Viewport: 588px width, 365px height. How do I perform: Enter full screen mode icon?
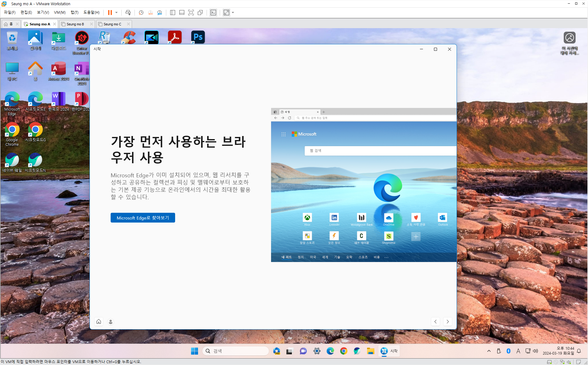pyautogui.click(x=191, y=13)
